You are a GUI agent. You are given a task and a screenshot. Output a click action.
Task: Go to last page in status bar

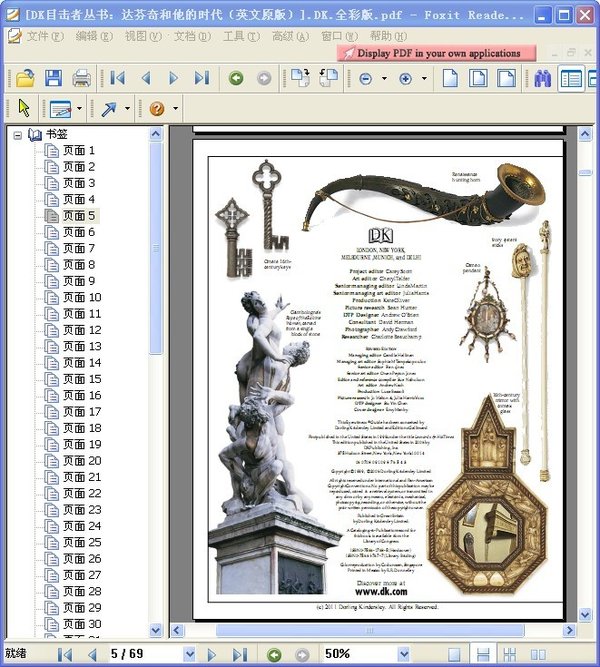pos(240,654)
